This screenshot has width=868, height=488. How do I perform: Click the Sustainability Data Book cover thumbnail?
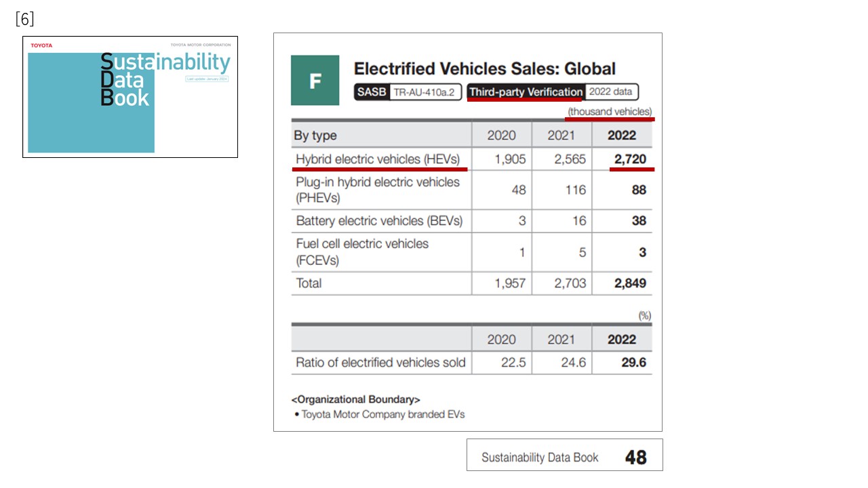pyautogui.click(x=130, y=97)
